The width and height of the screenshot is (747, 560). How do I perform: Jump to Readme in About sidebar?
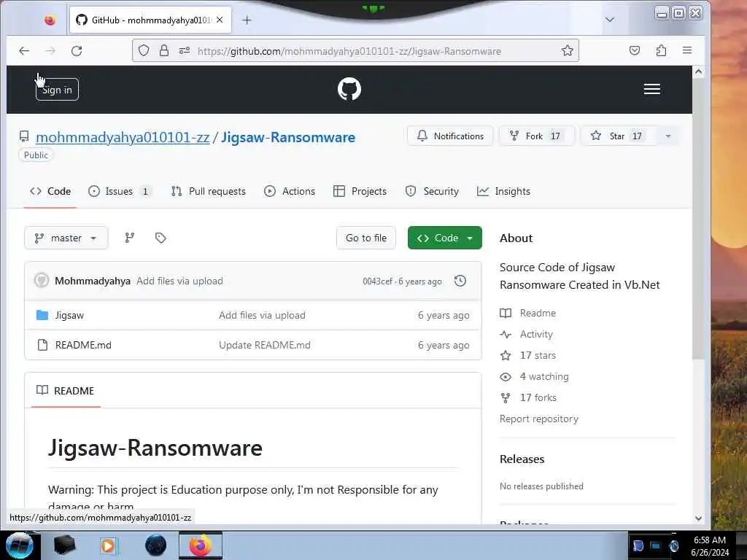(528, 313)
